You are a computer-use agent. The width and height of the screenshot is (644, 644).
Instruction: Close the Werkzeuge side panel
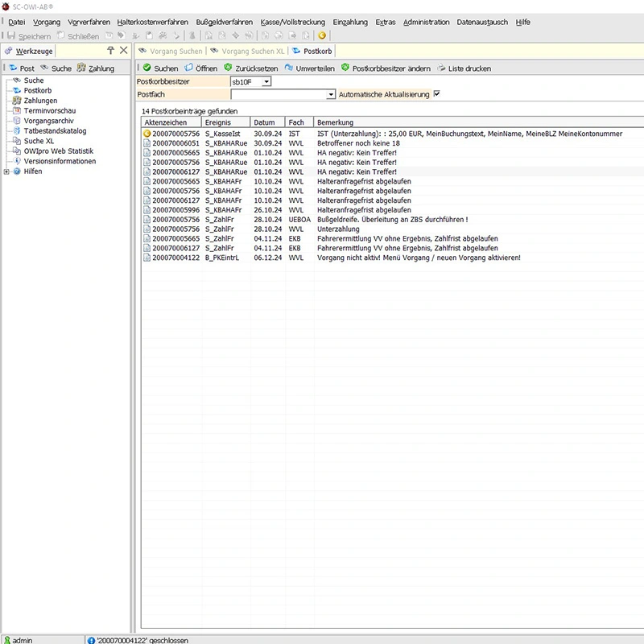pyautogui.click(x=123, y=51)
